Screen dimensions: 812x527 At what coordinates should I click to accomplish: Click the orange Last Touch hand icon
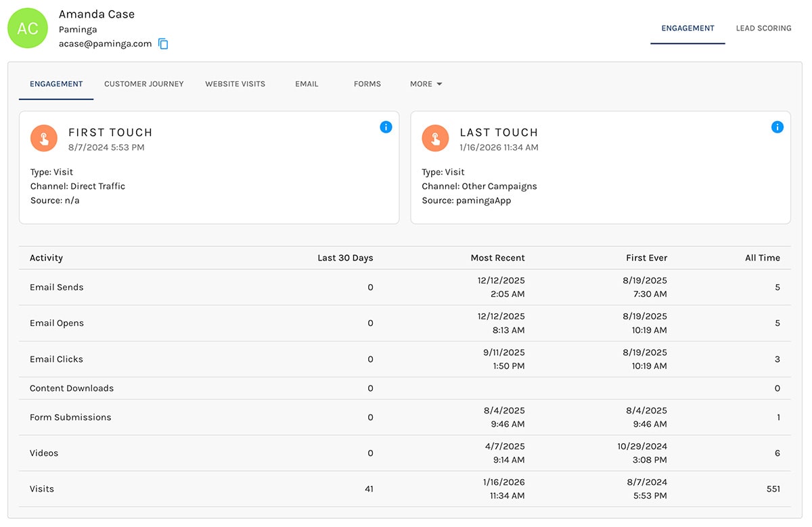pos(434,137)
